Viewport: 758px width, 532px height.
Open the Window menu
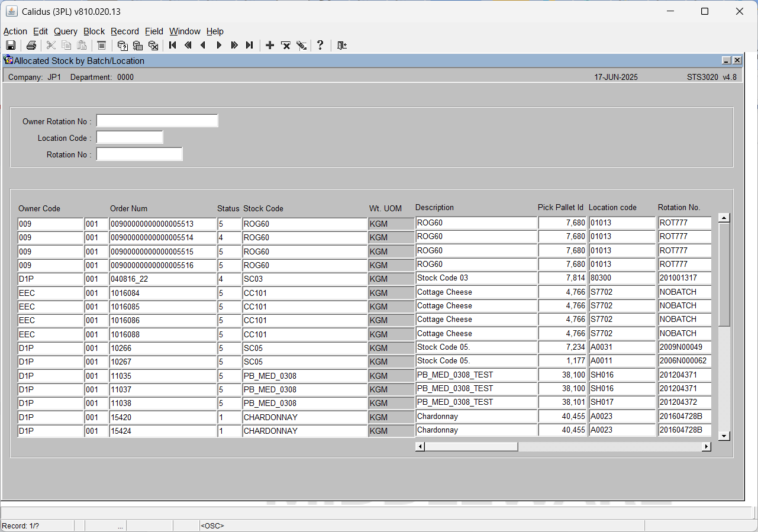pos(185,31)
